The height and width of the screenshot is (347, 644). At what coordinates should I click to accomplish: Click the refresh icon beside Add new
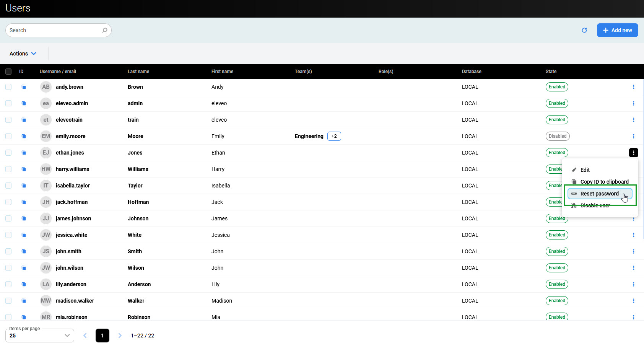pos(584,30)
